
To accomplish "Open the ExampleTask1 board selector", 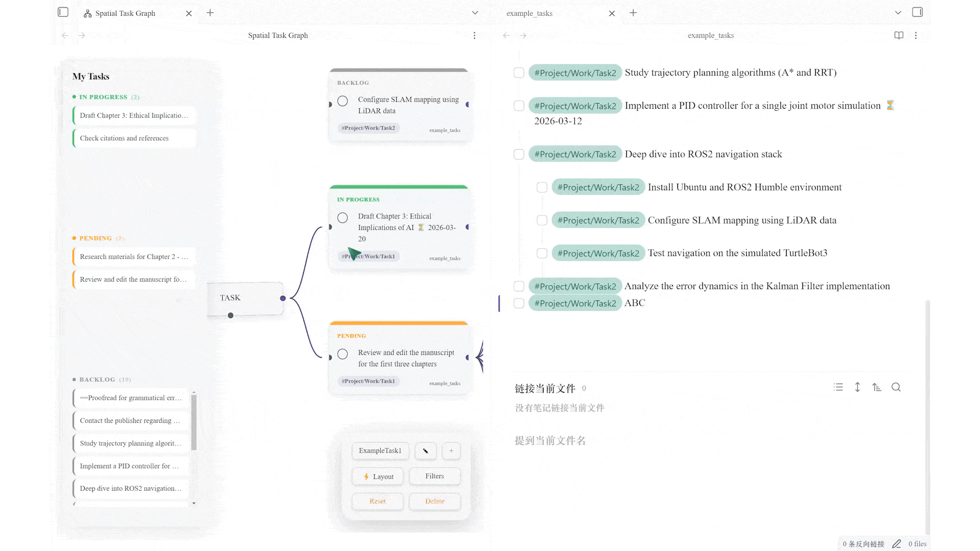I will click(380, 450).
